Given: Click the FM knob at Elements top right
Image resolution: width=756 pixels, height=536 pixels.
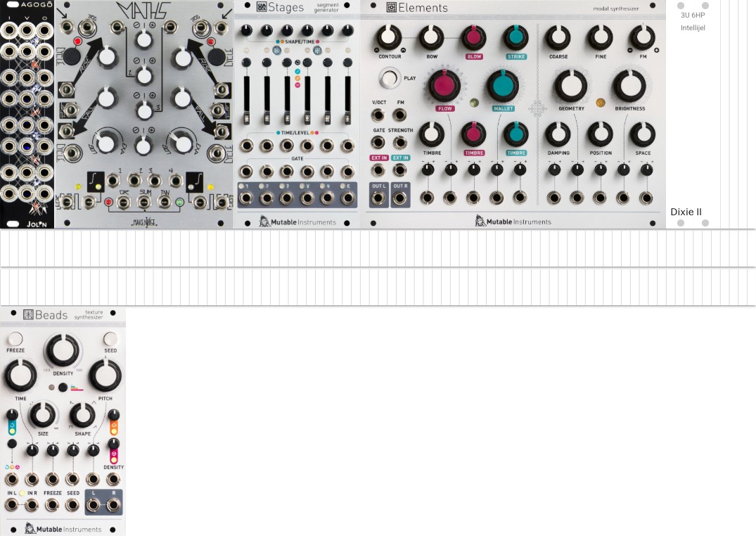Looking at the screenshot, I should (x=642, y=38).
